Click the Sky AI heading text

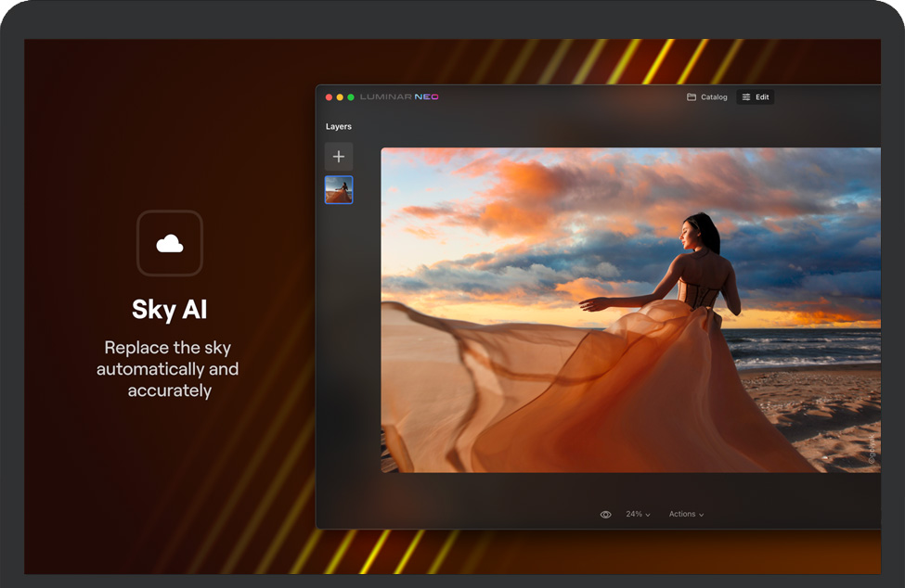169,310
